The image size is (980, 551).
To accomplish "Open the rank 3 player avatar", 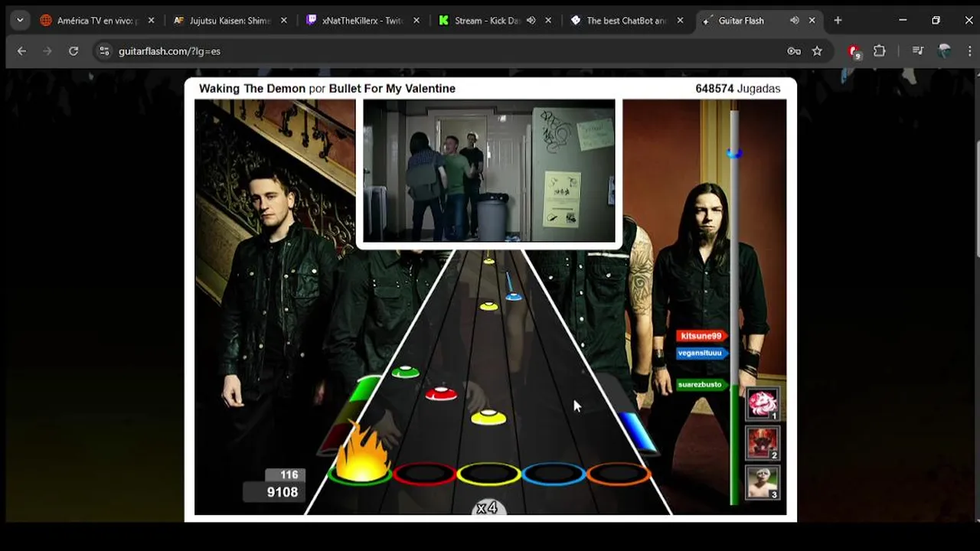I will coord(763,483).
